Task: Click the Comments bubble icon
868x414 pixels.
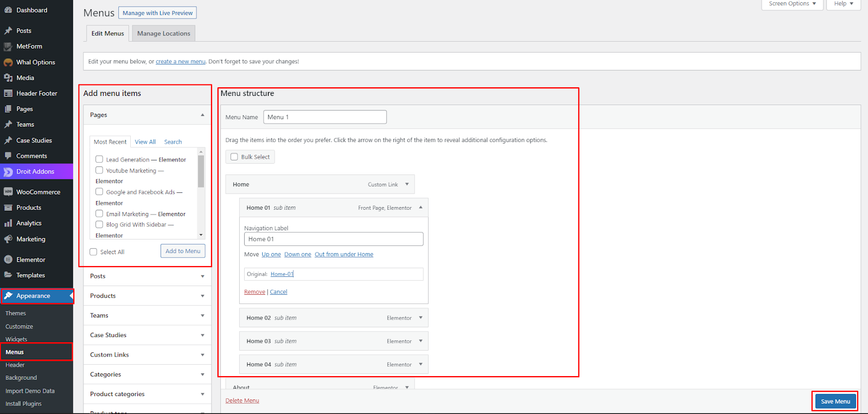Action: point(8,156)
